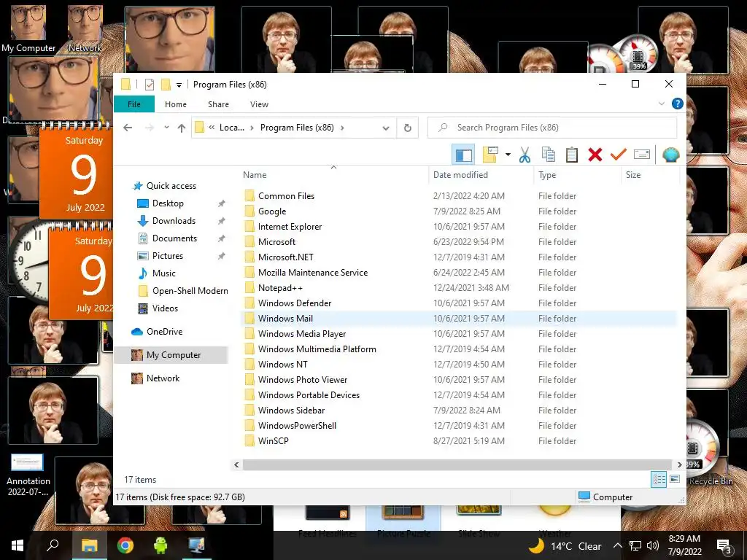Click the envelope E-mail toolbar icon
747x560 pixels.
click(642, 155)
